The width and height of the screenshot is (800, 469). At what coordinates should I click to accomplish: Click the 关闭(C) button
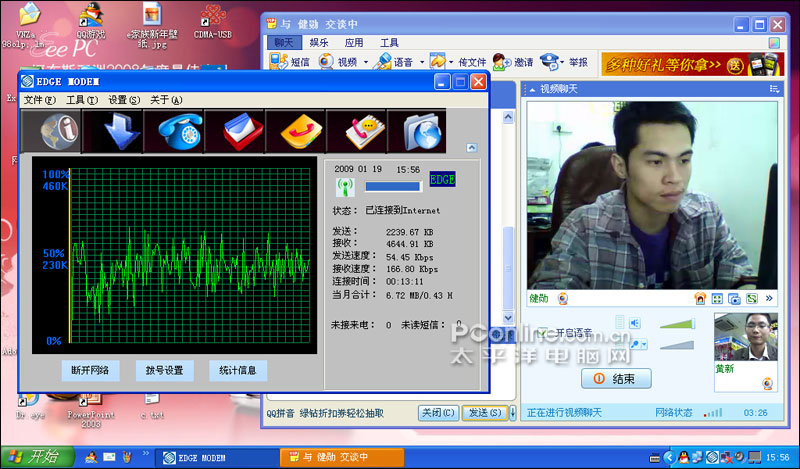pyautogui.click(x=438, y=412)
